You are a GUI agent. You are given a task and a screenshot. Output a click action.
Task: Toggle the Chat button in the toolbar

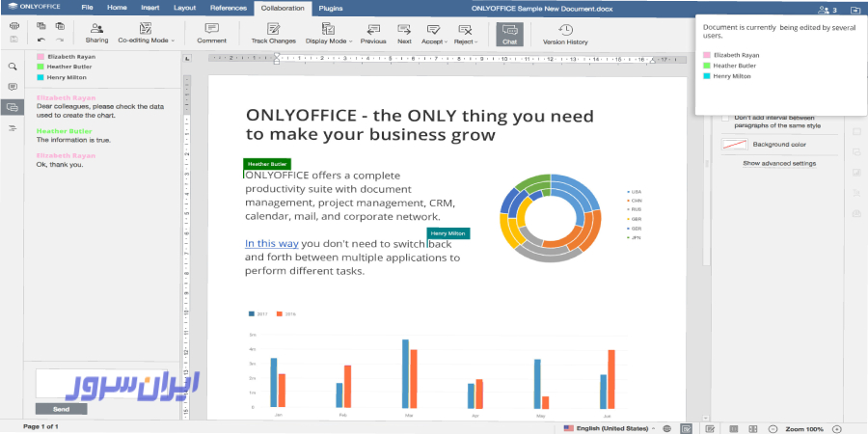coord(509,34)
